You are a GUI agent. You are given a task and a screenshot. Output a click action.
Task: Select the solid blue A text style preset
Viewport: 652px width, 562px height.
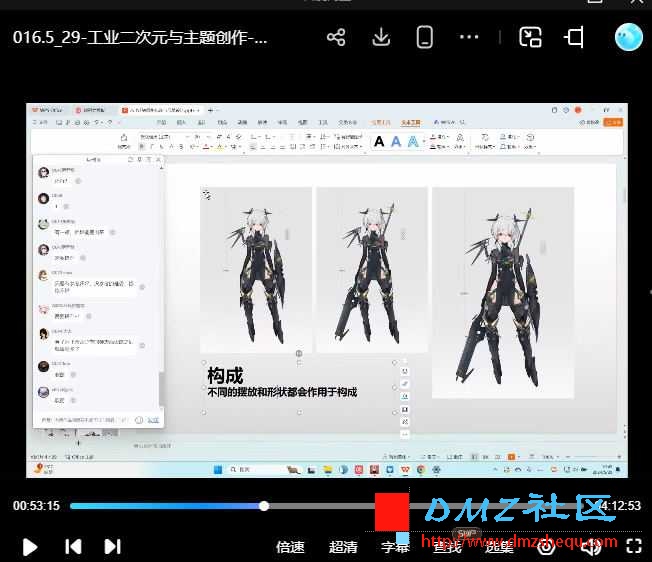point(396,142)
